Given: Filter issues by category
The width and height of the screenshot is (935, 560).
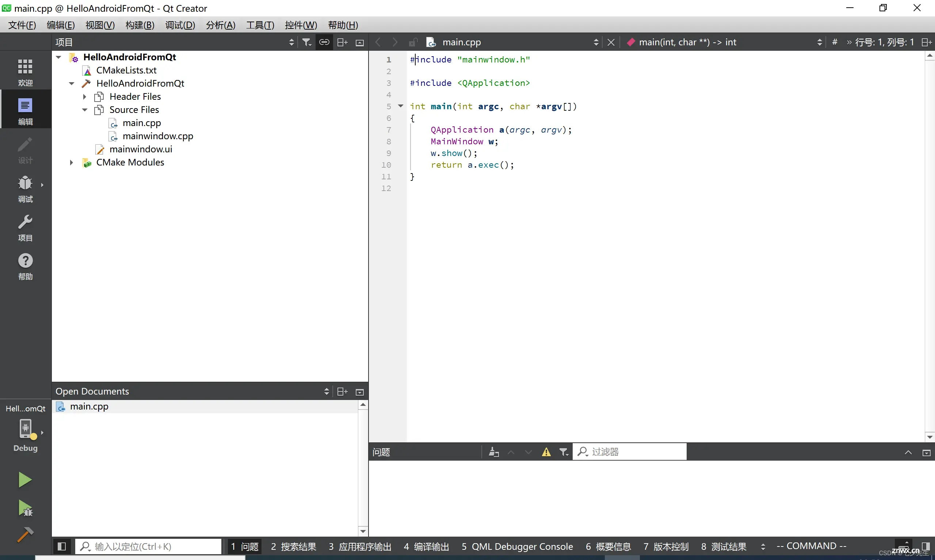Looking at the screenshot, I should click(564, 452).
